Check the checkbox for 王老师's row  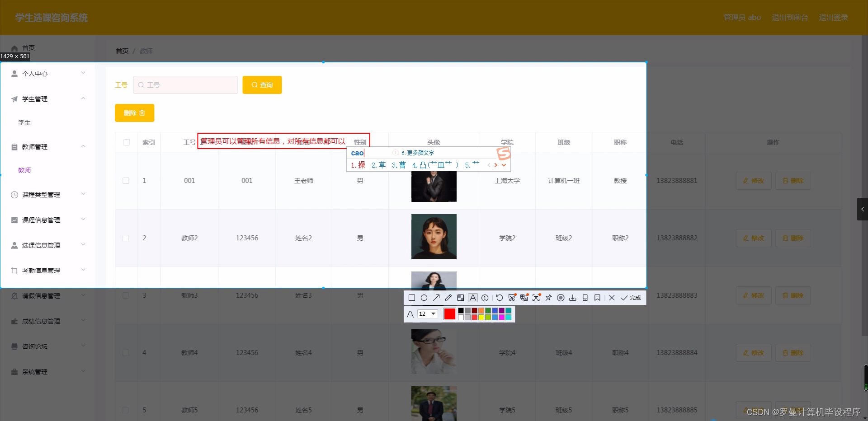pyautogui.click(x=126, y=181)
